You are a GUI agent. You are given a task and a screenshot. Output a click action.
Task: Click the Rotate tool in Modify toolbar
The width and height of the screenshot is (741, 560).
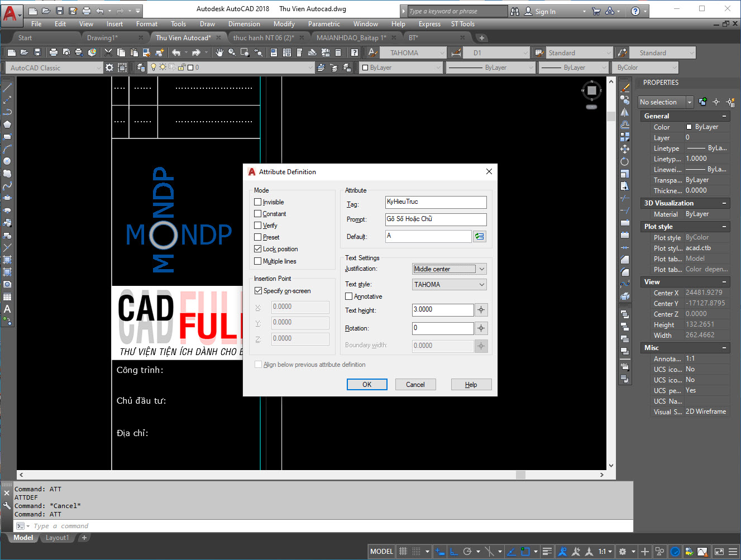tap(625, 161)
